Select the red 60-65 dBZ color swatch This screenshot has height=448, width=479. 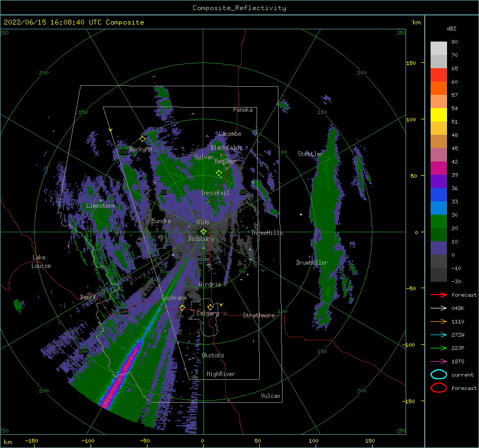coord(439,75)
